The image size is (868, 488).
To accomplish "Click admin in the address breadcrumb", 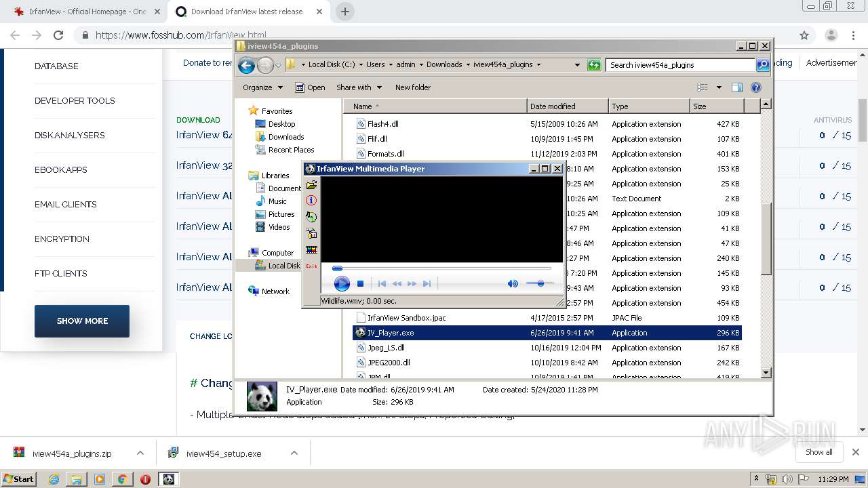I will coord(406,65).
